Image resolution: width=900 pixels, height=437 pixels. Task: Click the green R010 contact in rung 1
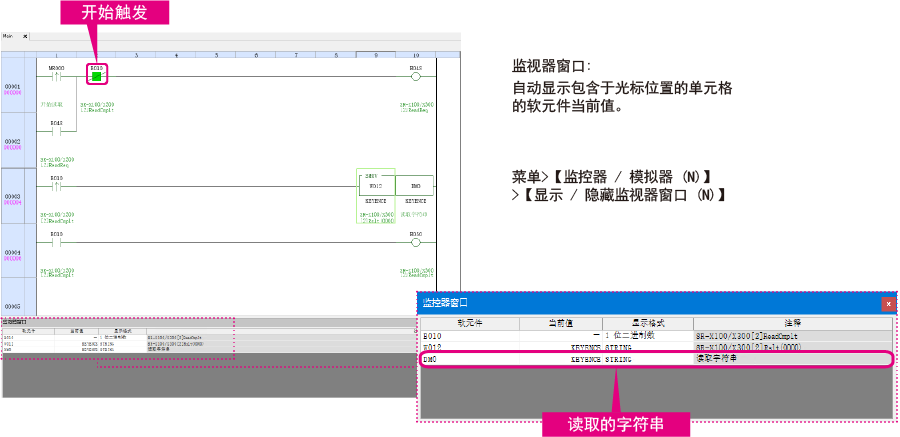point(97,75)
